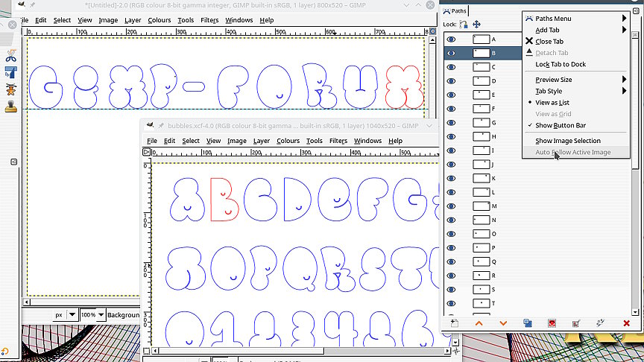Click the path to selection icon
The width and height of the screenshot is (644, 362).
pyautogui.click(x=552, y=323)
